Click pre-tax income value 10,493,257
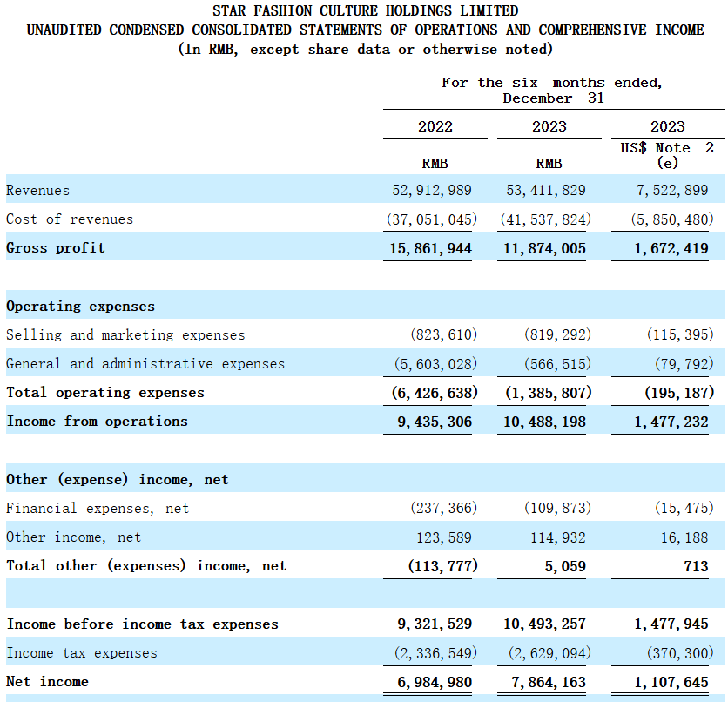The image size is (728, 702). (x=544, y=624)
